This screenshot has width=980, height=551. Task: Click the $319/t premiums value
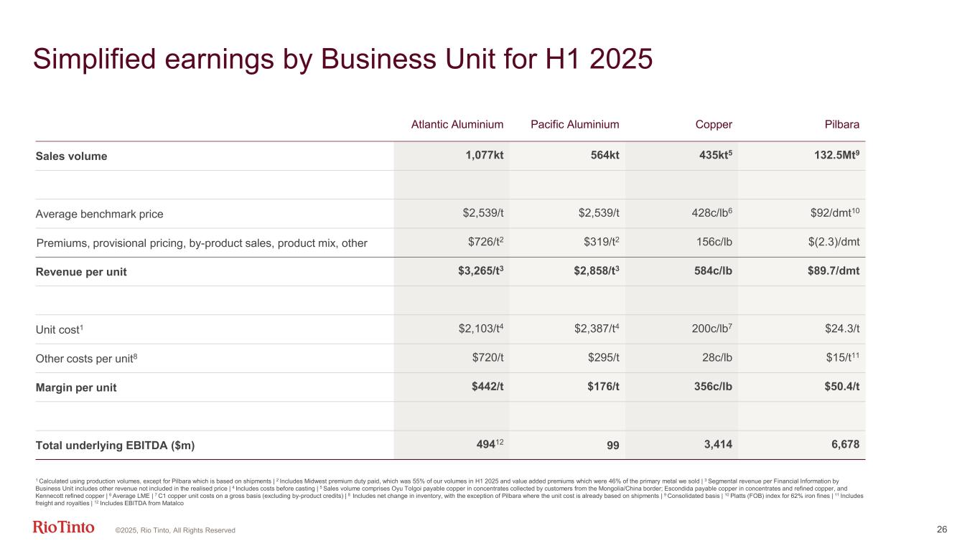click(602, 242)
